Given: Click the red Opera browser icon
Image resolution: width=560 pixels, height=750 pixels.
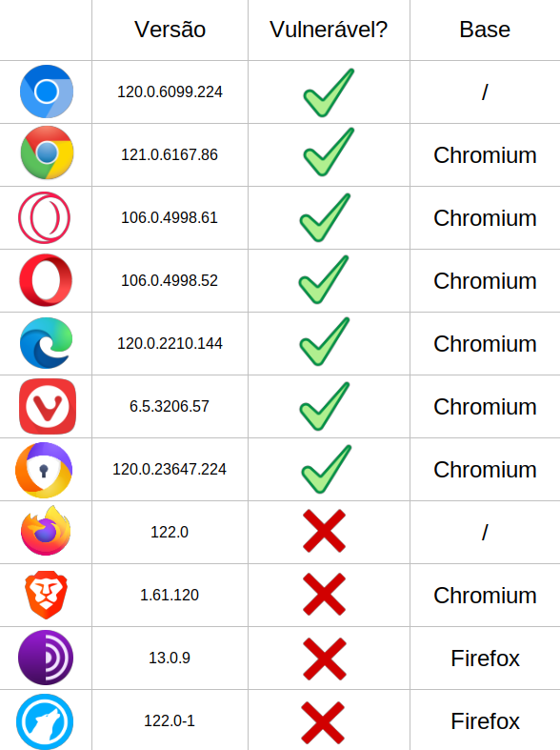Looking at the screenshot, I should click(46, 280).
